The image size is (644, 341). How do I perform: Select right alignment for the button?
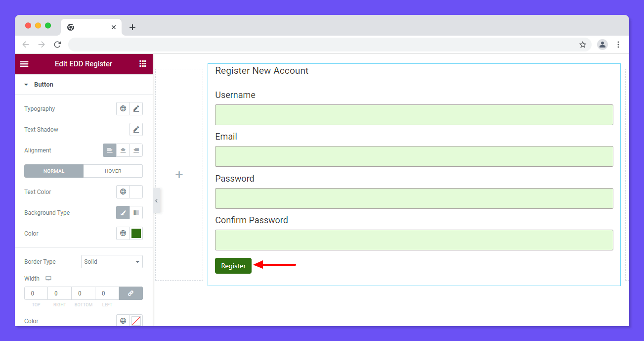click(x=136, y=150)
